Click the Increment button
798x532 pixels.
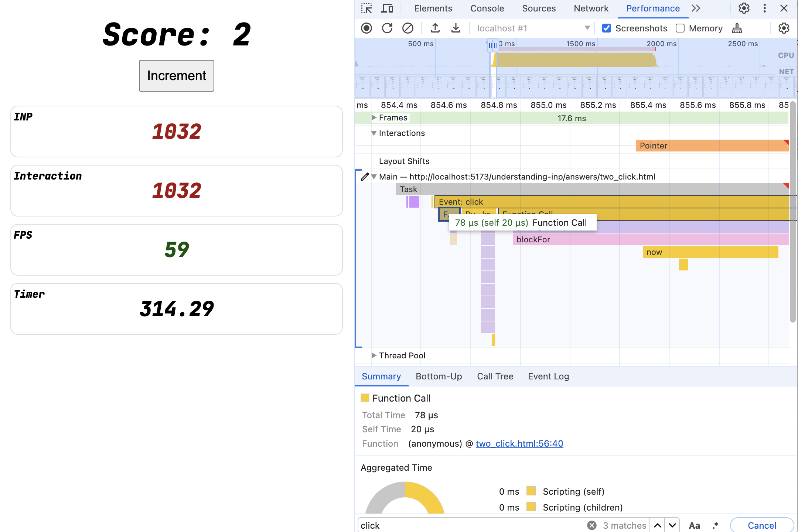(x=176, y=75)
